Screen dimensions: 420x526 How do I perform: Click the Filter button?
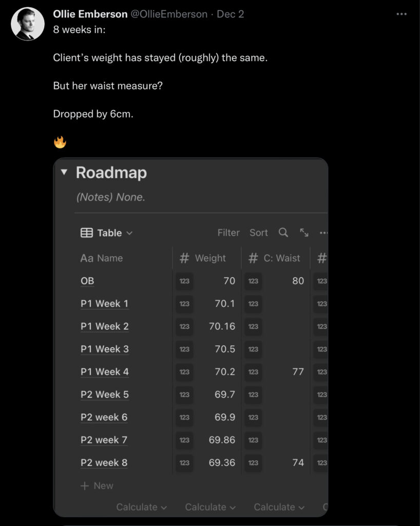228,233
